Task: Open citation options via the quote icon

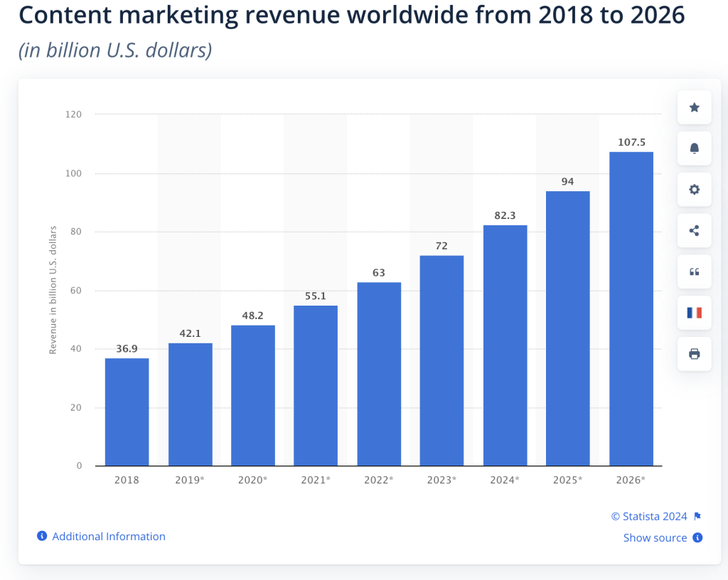Action: coord(693,272)
